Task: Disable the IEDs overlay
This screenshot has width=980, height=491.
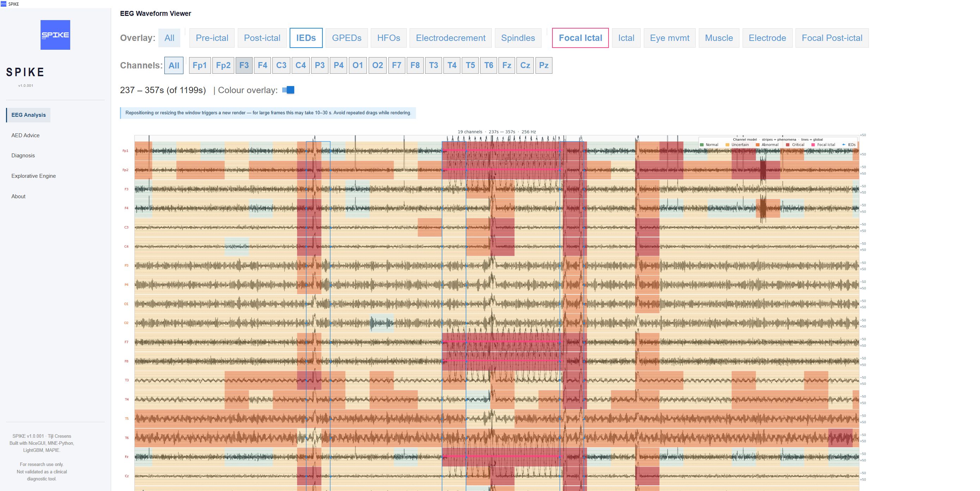Action: click(x=306, y=38)
